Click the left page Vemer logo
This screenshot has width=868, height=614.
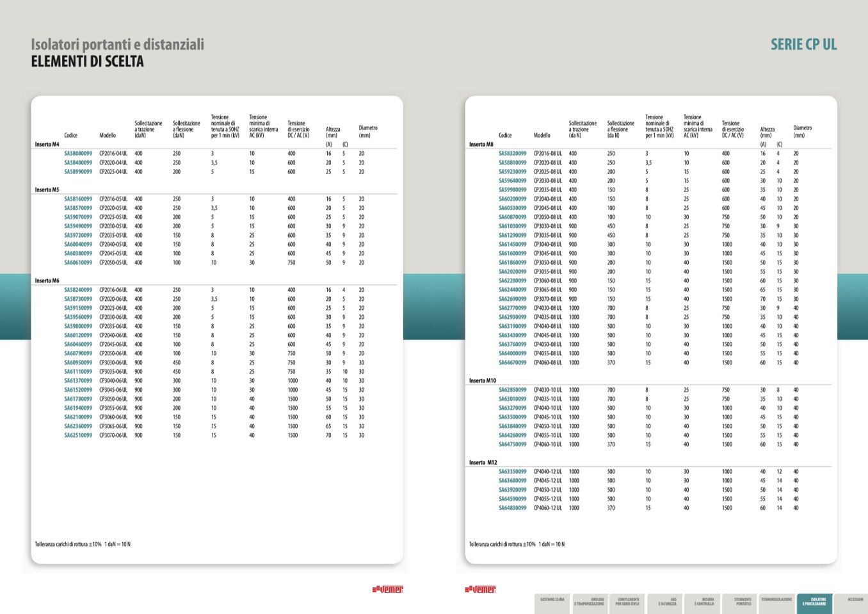pyautogui.click(x=387, y=589)
